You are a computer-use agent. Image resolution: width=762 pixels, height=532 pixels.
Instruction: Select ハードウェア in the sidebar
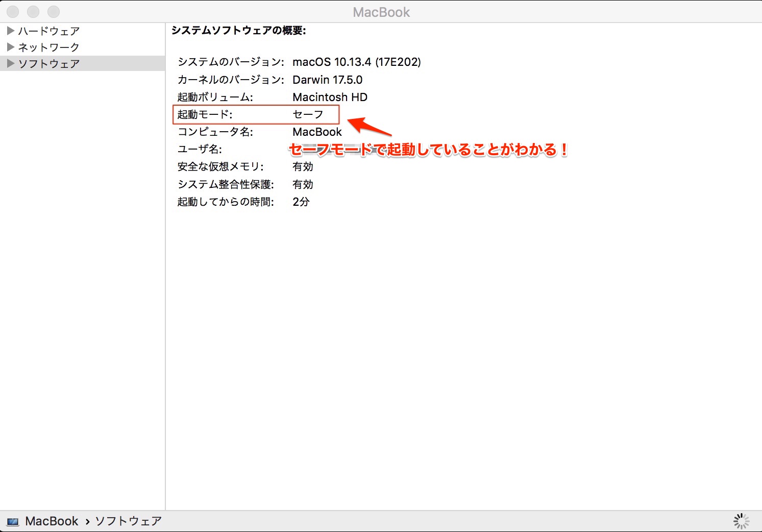pos(49,31)
